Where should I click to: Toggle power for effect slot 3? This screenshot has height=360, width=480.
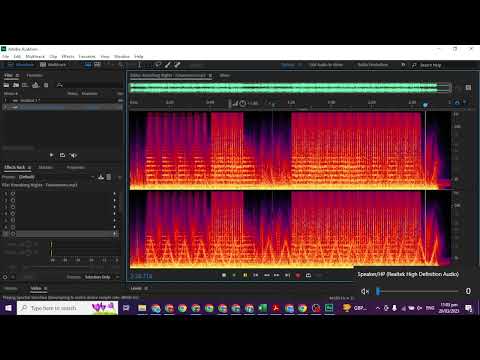(13, 207)
